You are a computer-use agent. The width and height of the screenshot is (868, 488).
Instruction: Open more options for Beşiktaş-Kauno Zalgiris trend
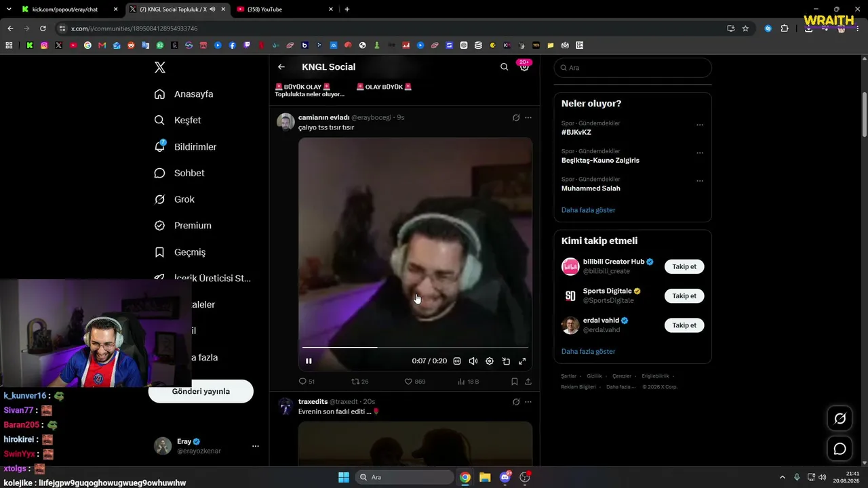click(700, 152)
